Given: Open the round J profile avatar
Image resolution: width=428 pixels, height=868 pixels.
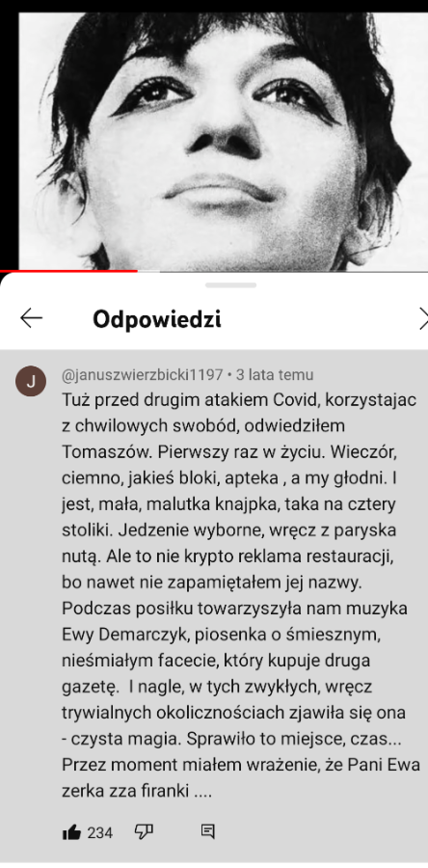Looking at the screenshot, I should [x=31, y=381].
